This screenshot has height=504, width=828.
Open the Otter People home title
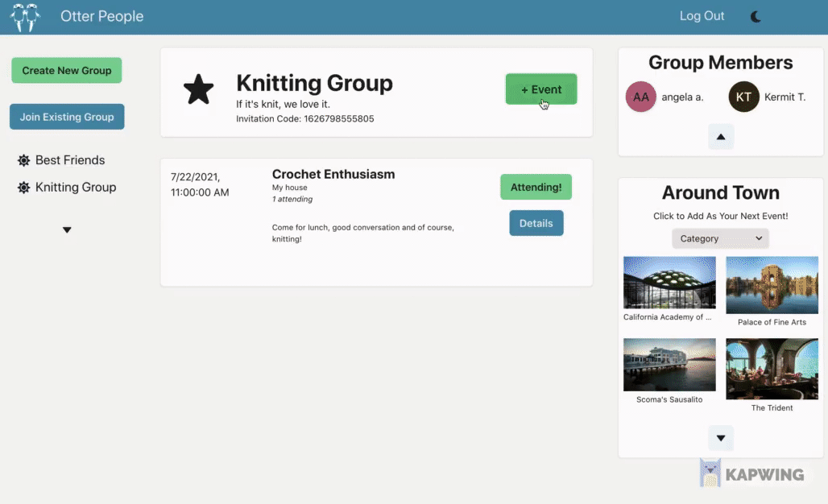click(x=102, y=16)
